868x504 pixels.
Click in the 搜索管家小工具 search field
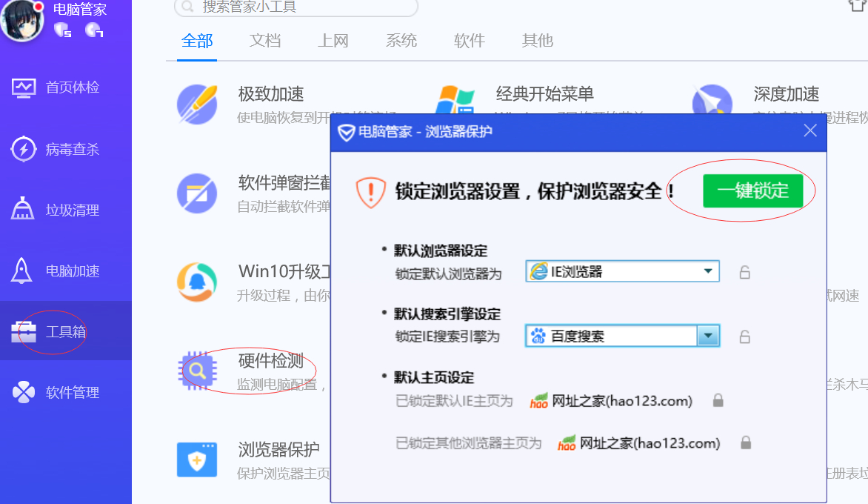pos(296,7)
